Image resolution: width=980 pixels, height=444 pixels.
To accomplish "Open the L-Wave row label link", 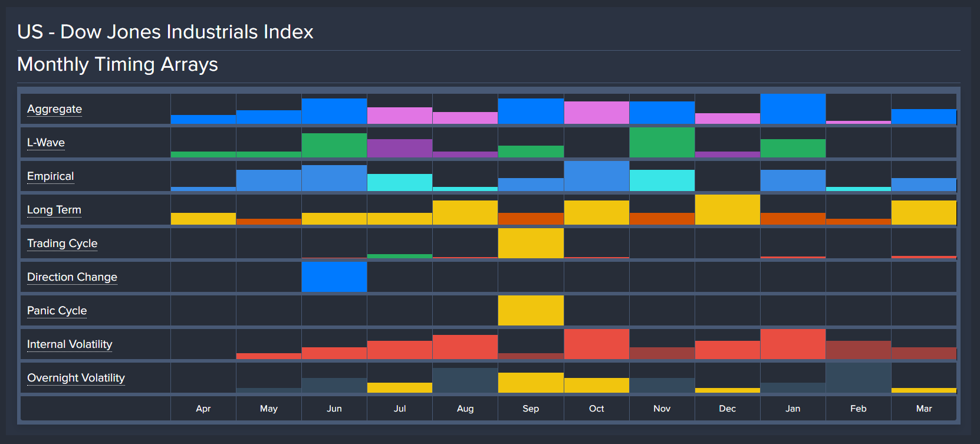I will [46, 143].
